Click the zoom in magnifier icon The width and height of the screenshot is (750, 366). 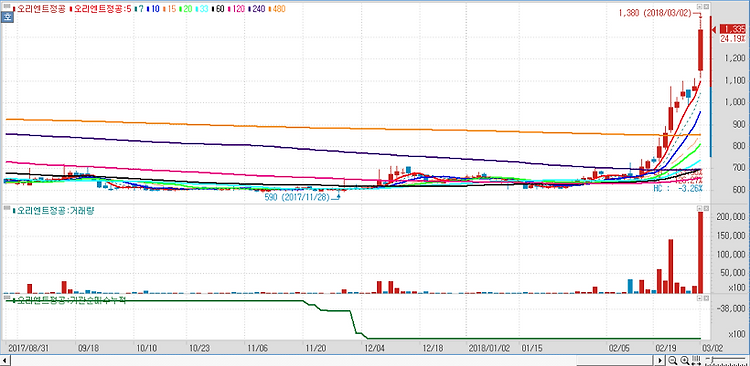(684, 360)
